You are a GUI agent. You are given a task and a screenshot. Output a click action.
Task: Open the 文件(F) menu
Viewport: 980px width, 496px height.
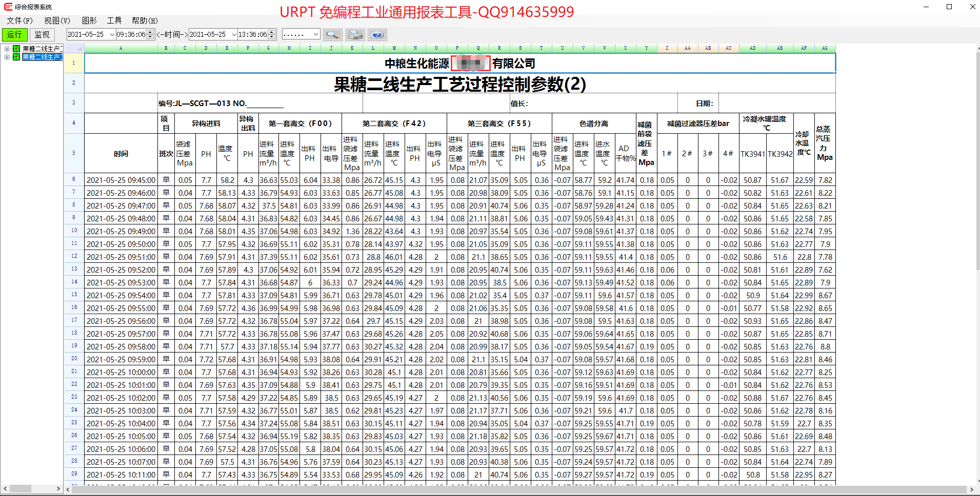[x=19, y=20]
